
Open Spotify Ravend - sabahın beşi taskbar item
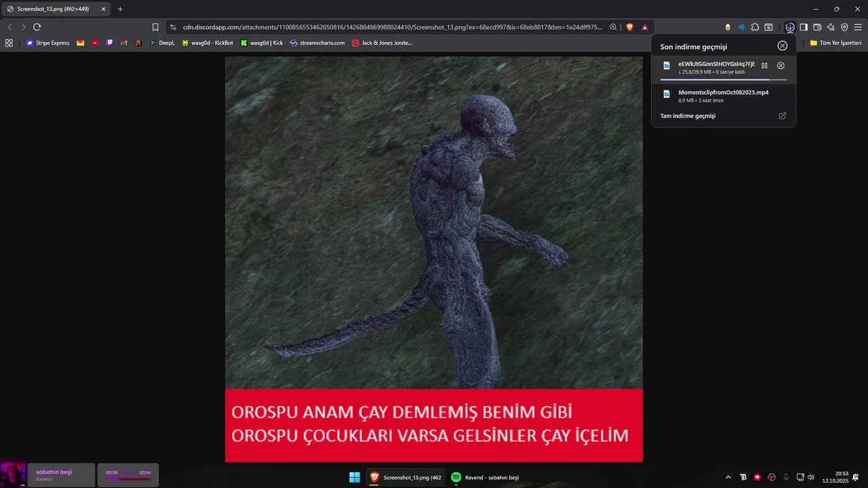(485, 477)
